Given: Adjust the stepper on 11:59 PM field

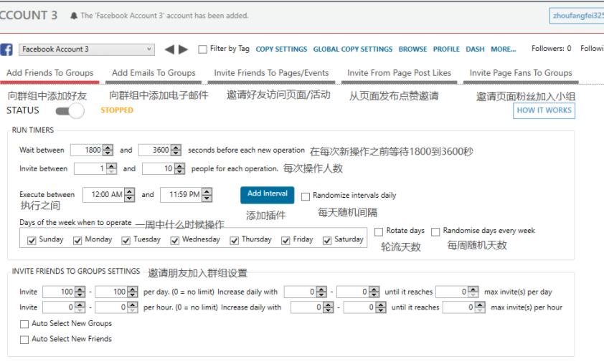Looking at the screenshot, I should click(x=207, y=195).
